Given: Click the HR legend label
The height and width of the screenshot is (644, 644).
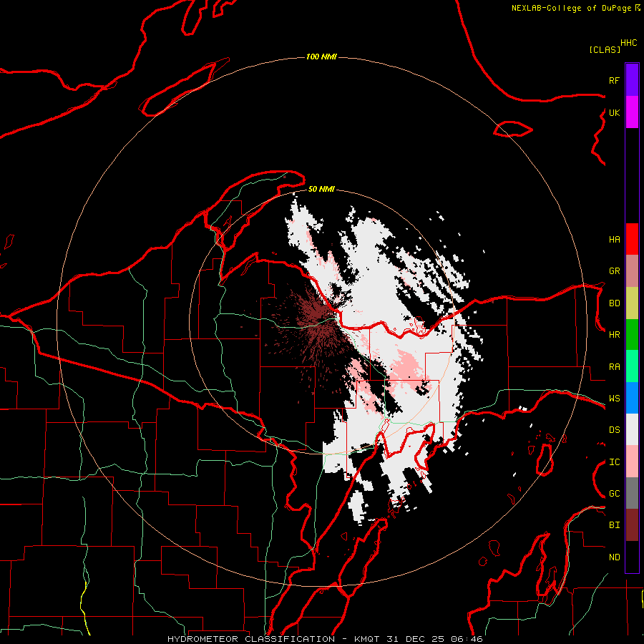Looking at the screenshot, I should [614, 335].
